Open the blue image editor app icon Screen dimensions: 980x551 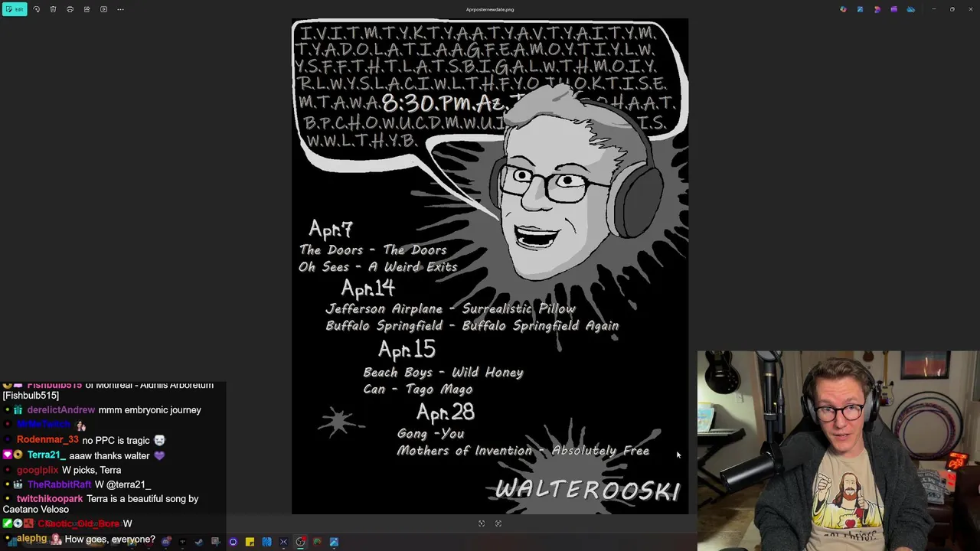coord(860,9)
